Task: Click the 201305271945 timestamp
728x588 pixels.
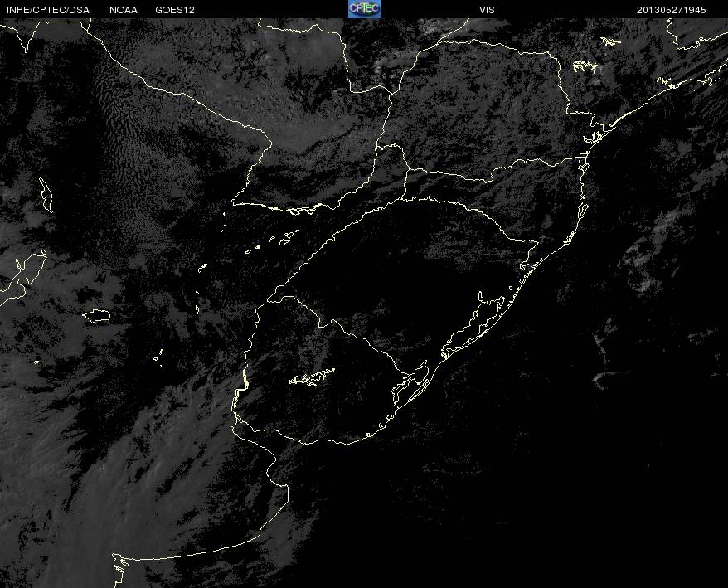Action: (672, 9)
